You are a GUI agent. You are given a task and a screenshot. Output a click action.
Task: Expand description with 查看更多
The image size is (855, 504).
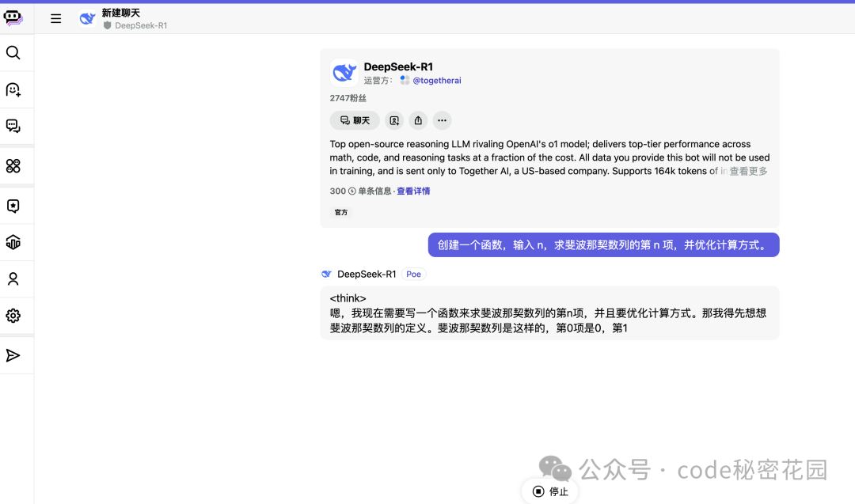click(748, 171)
